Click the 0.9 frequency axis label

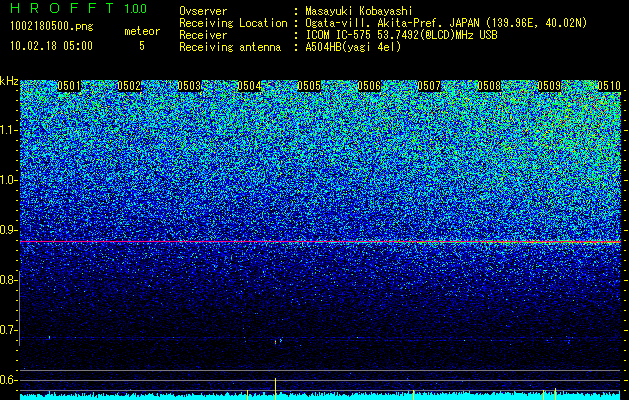coord(9,230)
